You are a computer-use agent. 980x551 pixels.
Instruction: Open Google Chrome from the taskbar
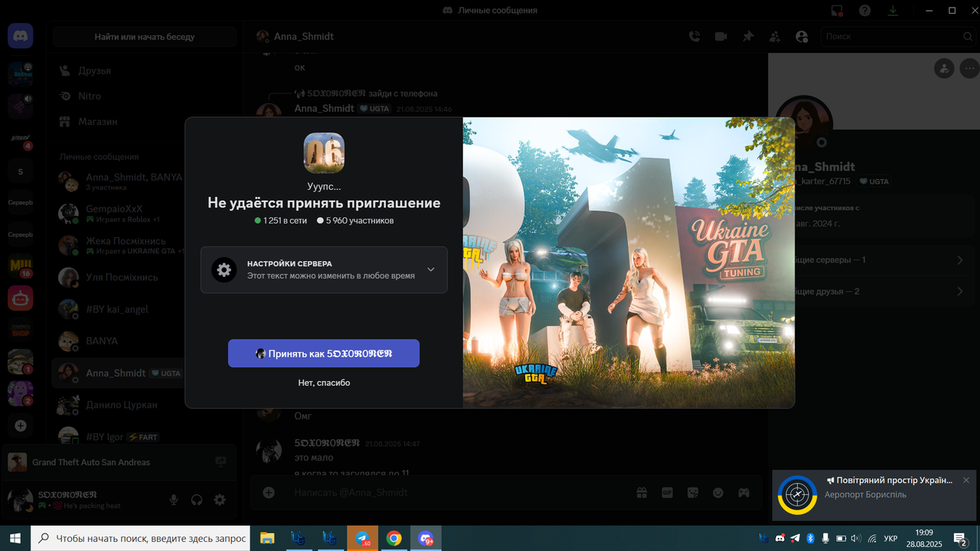[394, 538]
